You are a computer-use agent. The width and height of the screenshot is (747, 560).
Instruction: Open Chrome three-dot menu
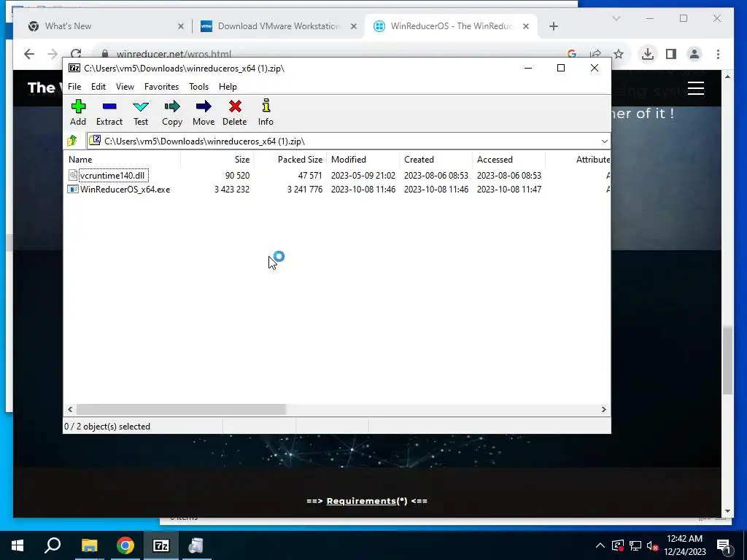(x=718, y=54)
